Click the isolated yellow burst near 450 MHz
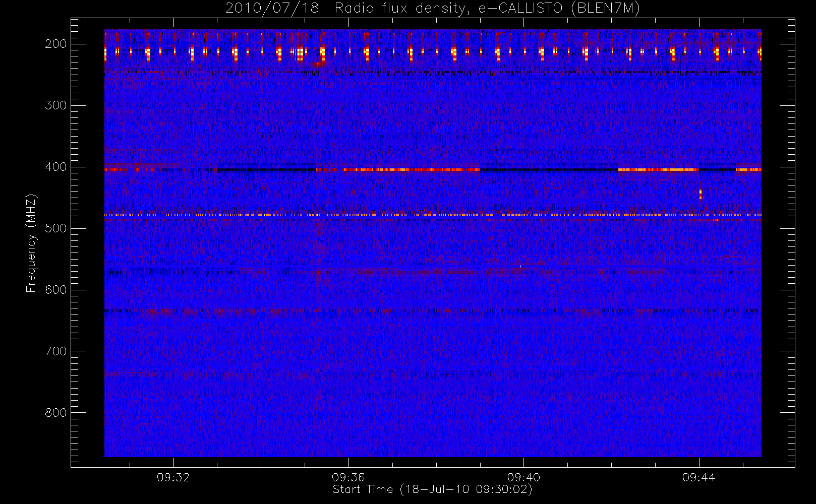 click(x=701, y=194)
